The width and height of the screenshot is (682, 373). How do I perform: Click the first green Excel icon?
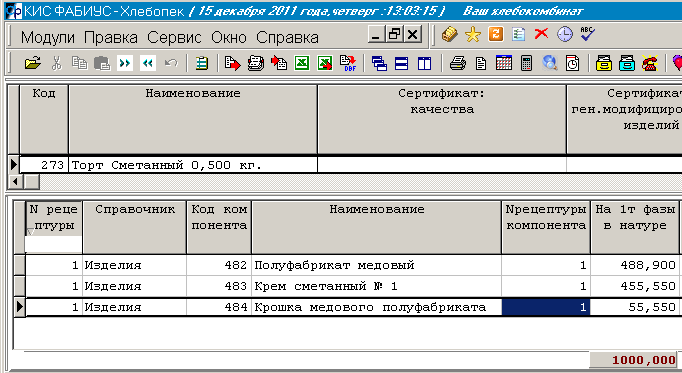point(302,63)
